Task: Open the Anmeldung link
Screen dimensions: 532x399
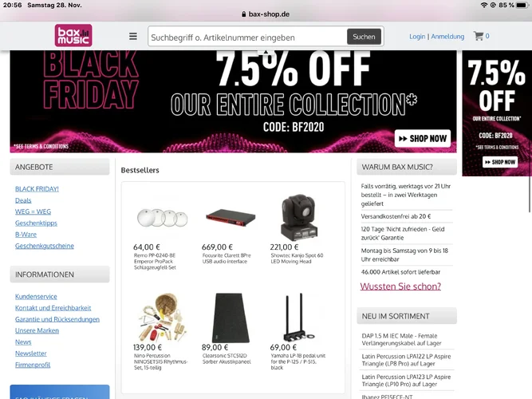Action: click(447, 37)
